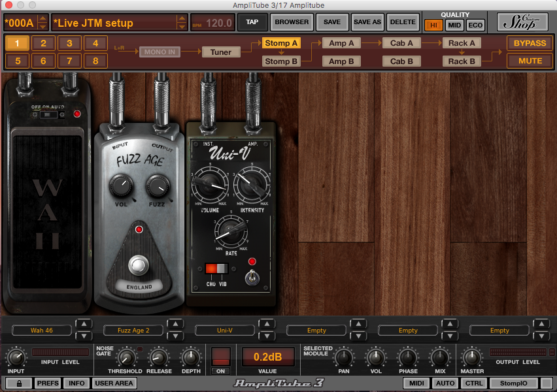
Task: Toggle the noise gate indicator LED
Action: coord(140,350)
